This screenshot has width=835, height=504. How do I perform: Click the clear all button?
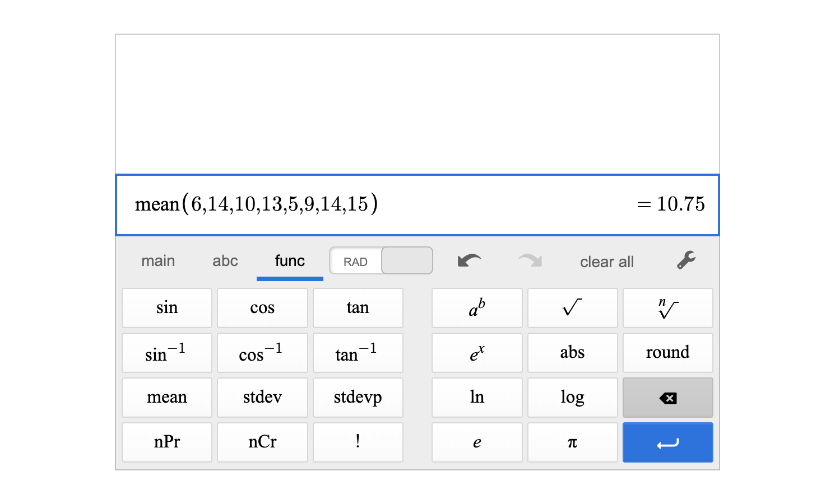pos(607,261)
